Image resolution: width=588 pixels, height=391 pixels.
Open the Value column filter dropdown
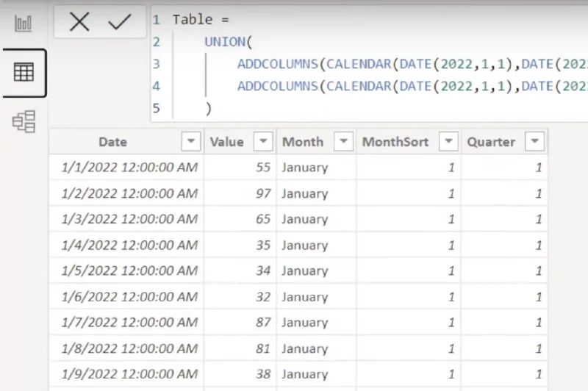[x=263, y=141]
